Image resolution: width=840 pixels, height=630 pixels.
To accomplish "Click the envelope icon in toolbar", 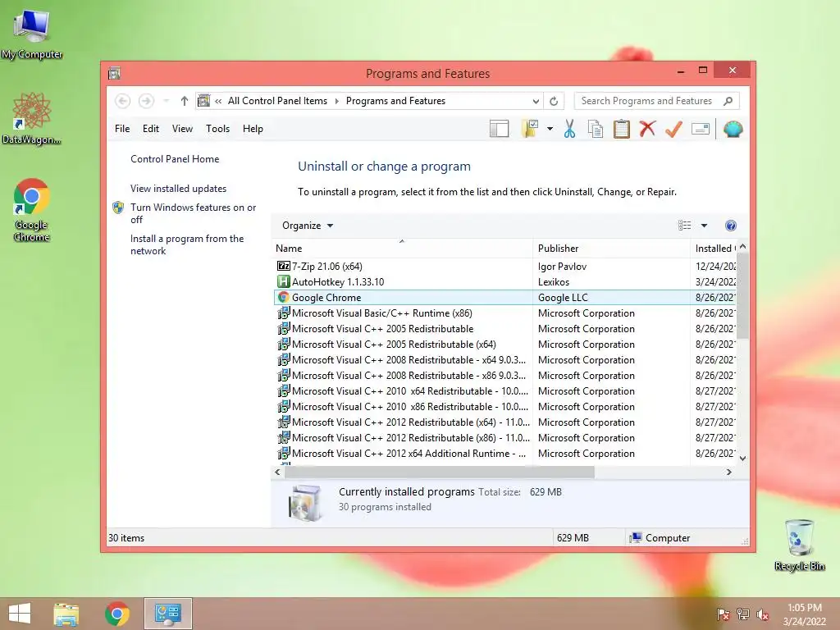I will pyautogui.click(x=701, y=129).
